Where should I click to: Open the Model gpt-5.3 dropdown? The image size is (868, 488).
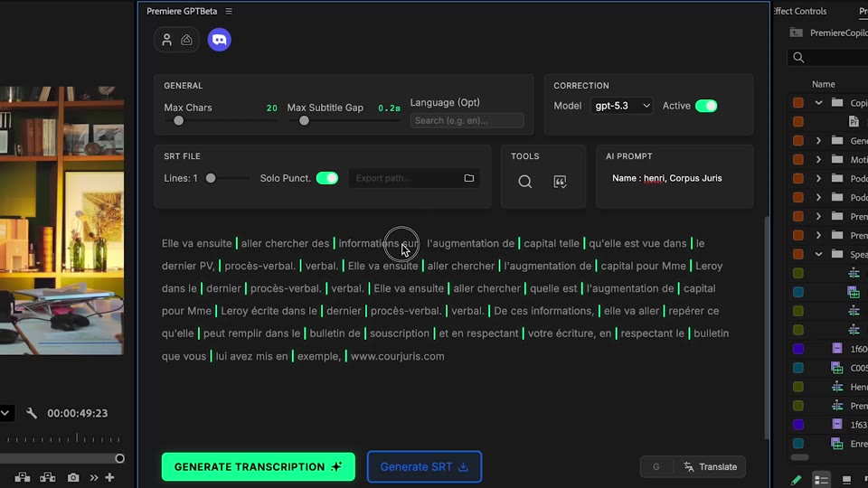click(x=622, y=106)
